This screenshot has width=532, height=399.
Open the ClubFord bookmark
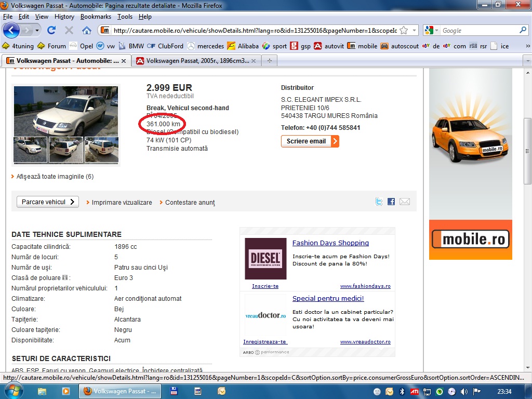pyautogui.click(x=165, y=46)
